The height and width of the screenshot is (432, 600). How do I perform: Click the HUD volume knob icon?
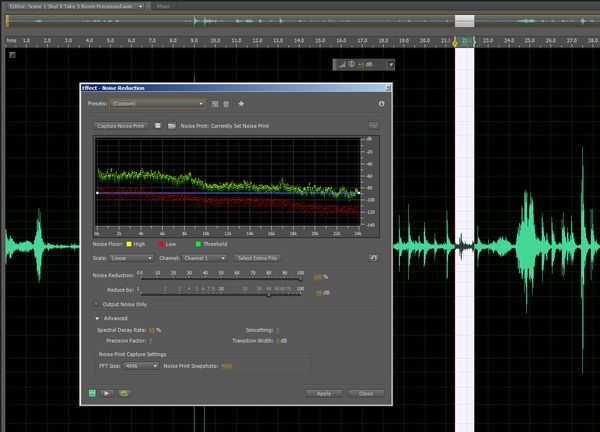coord(351,64)
